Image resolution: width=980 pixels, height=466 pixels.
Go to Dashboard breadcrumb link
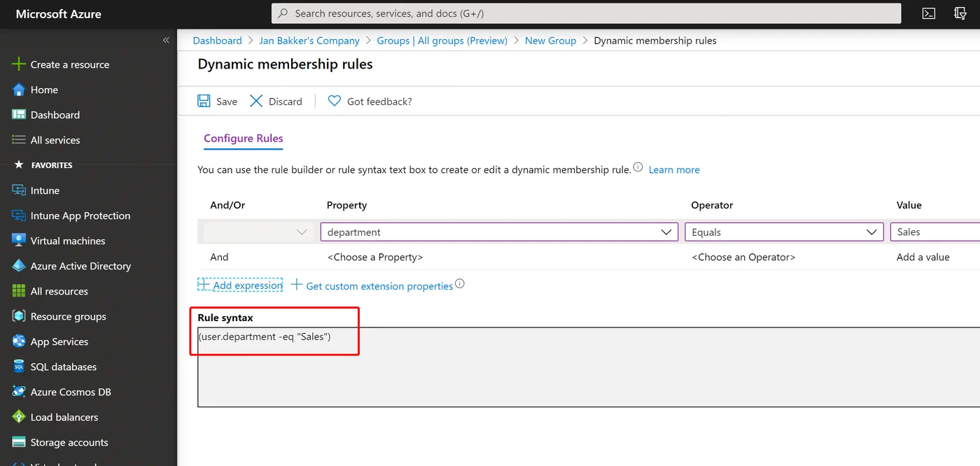pyautogui.click(x=218, y=41)
